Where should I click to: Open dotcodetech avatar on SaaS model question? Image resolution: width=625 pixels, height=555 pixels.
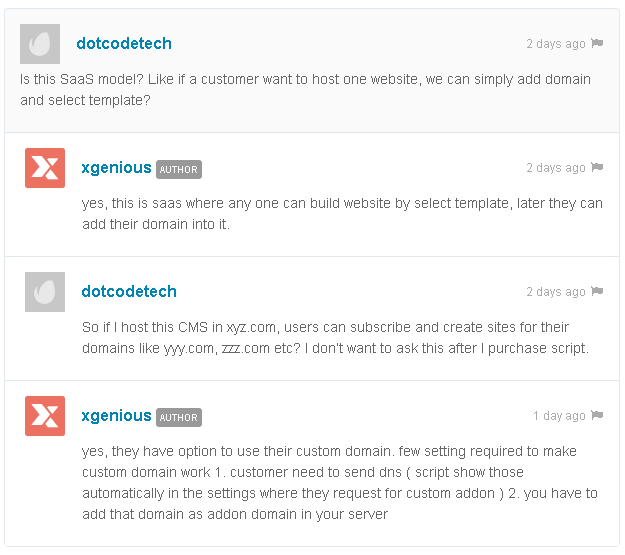40,44
